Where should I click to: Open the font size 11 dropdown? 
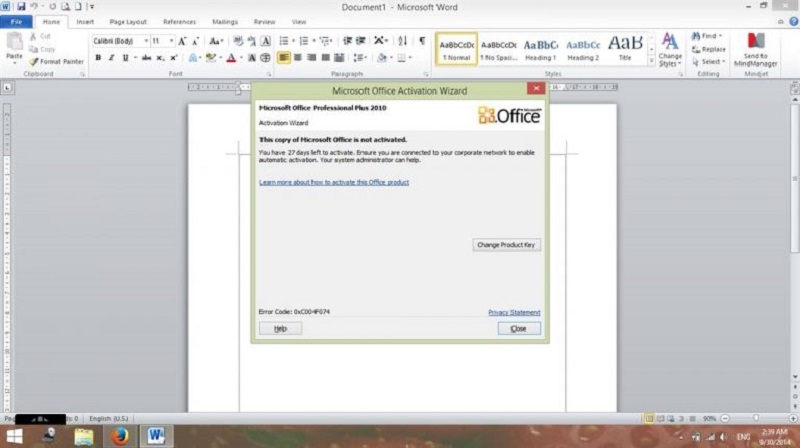(171, 41)
